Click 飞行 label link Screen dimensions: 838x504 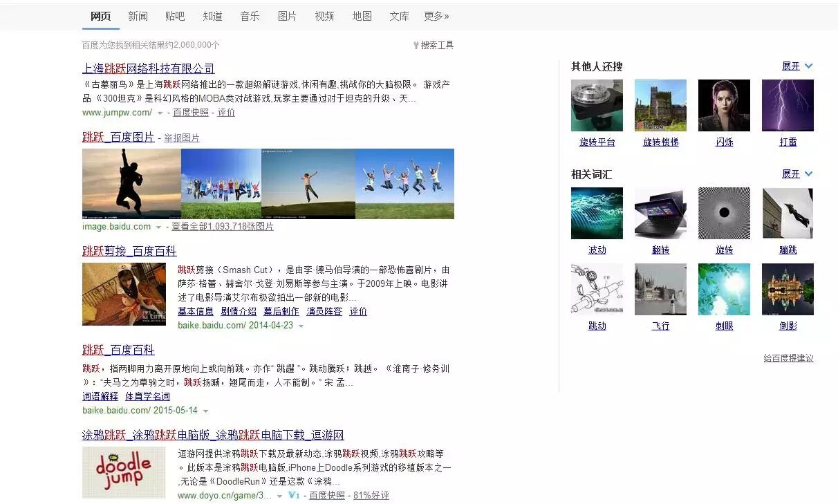(660, 326)
